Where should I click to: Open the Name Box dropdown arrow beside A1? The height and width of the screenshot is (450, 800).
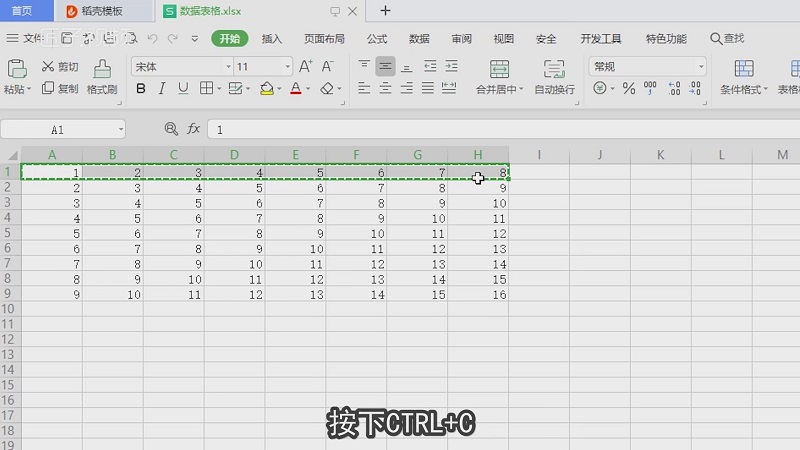pyautogui.click(x=121, y=130)
